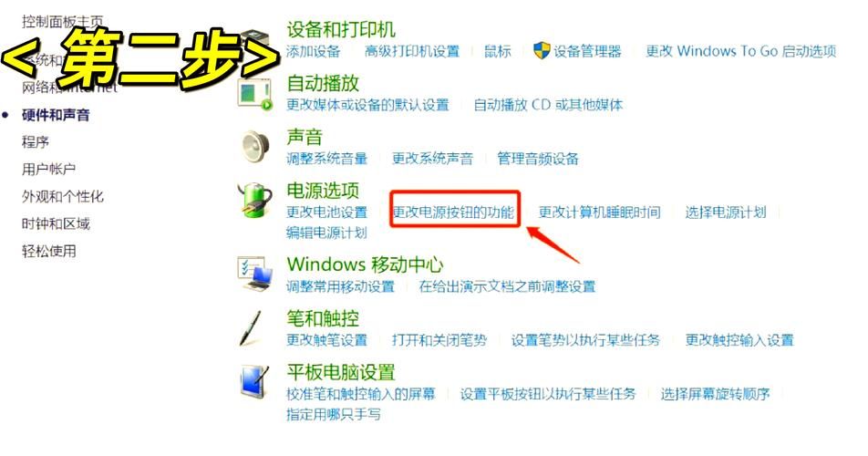Click the shield icon beside 设备管理器
The width and height of the screenshot is (868, 456).
[x=542, y=51]
